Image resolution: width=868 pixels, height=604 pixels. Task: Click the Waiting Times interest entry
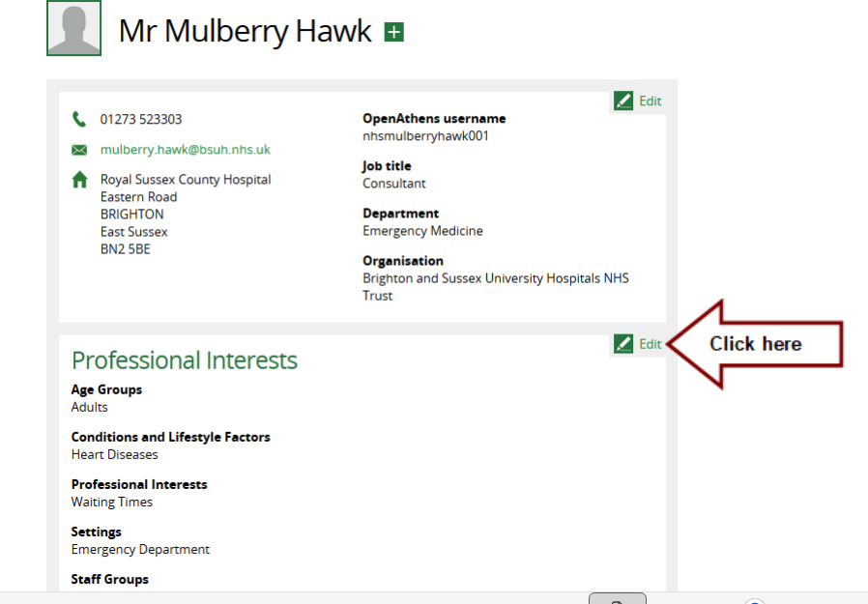pos(112,502)
